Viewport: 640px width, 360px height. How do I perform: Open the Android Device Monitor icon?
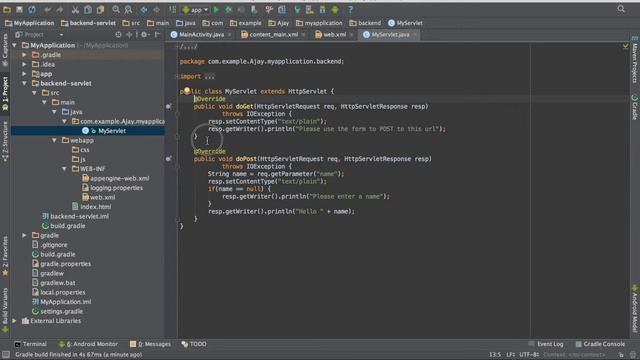(335, 9)
